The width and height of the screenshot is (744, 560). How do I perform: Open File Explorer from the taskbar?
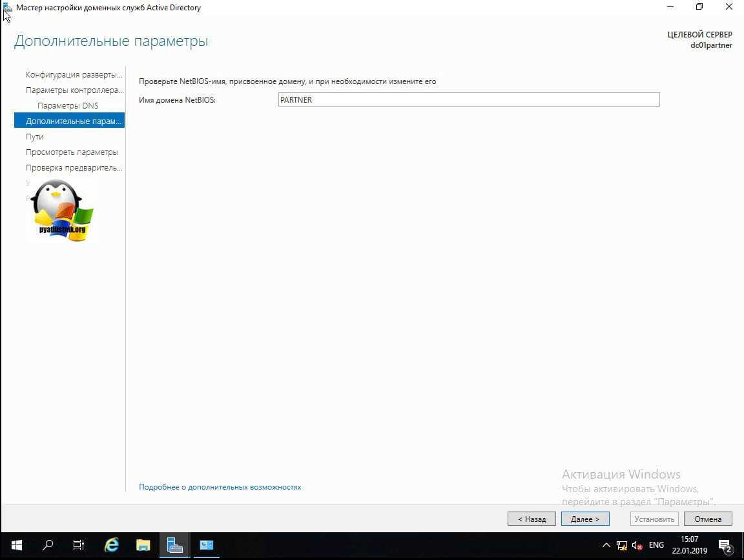click(143, 545)
